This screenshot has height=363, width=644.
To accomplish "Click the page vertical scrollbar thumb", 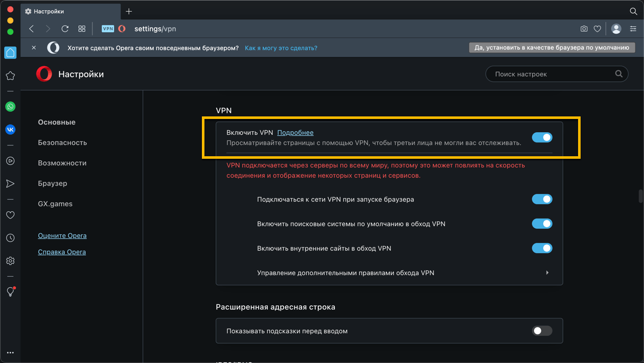I will [x=640, y=196].
